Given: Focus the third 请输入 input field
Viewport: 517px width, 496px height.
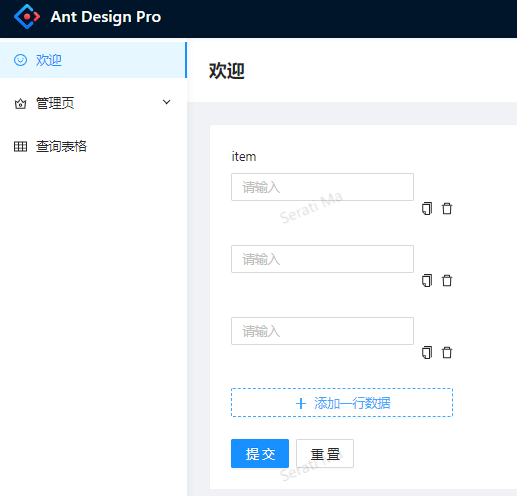Looking at the screenshot, I should point(322,331).
